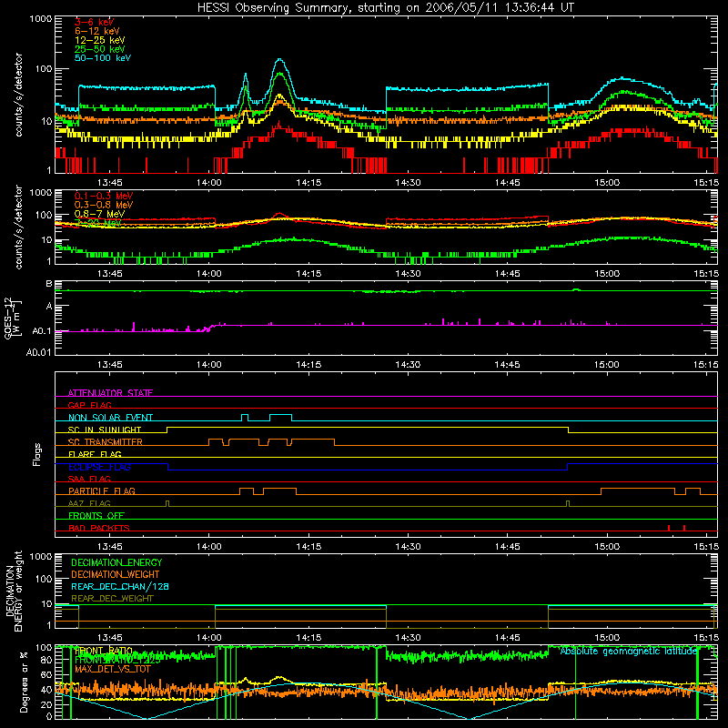Image resolution: width=728 pixels, height=728 pixels.
Task: Click the REAR_DEC_CHAN/128 legend label
Action: click(120, 586)
